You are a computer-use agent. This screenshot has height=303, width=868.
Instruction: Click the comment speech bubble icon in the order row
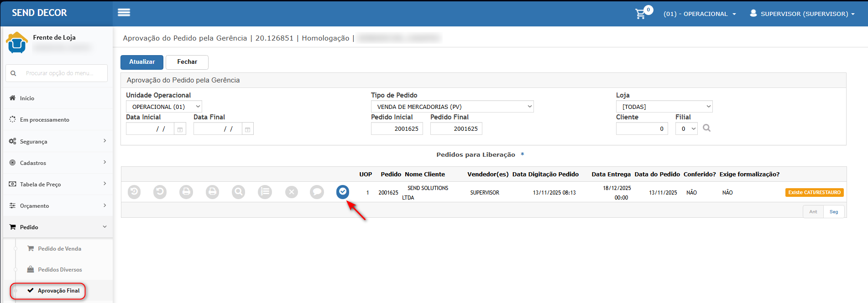317,192
